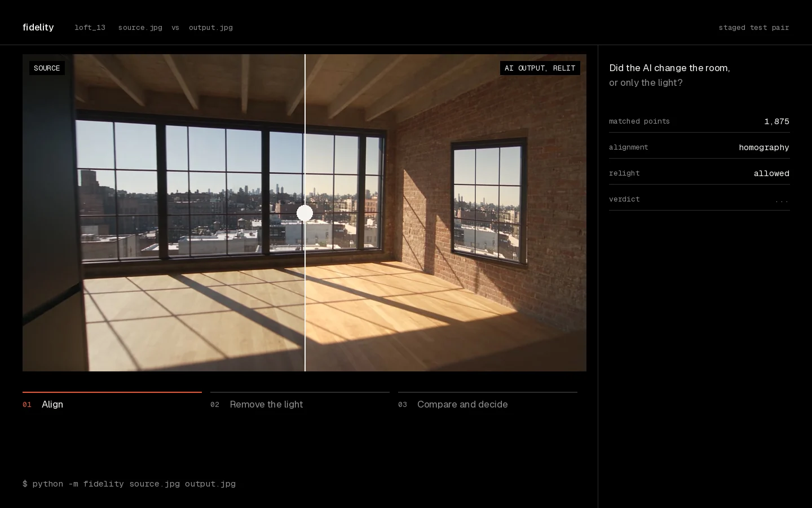Click the 'relight' row label

coord(624,173)
